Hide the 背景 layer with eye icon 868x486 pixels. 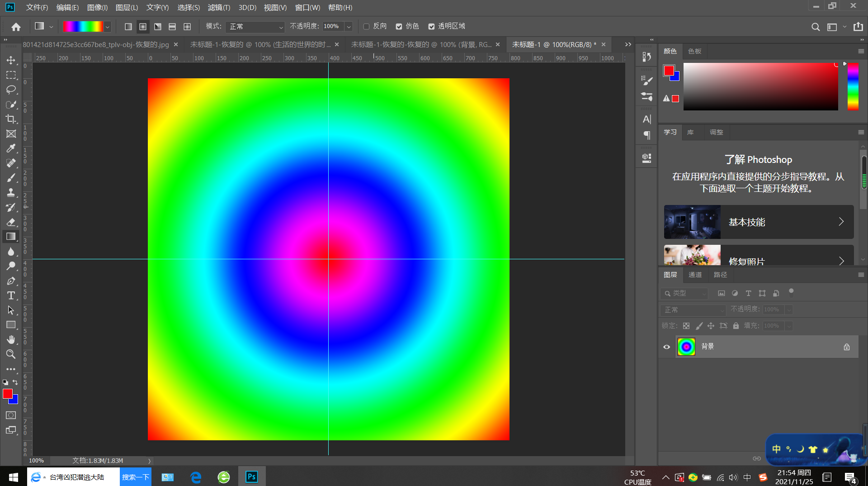tap(666, 347)
